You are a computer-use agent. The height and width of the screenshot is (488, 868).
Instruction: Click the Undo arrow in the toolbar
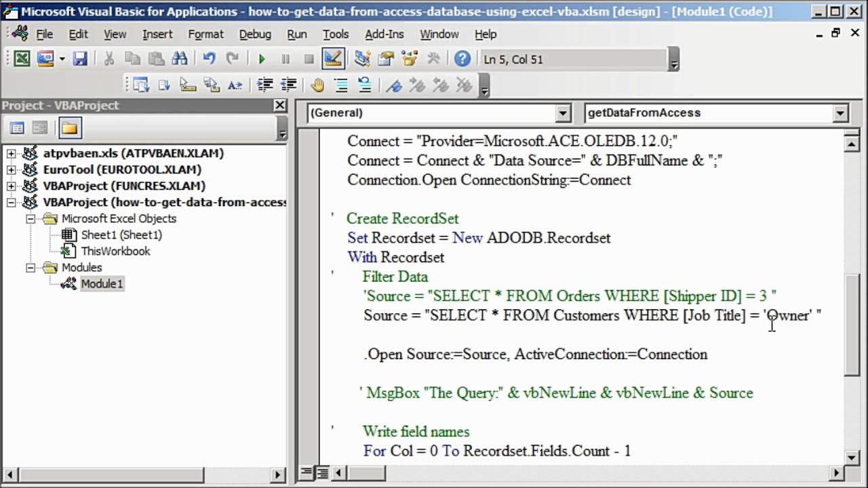pos(209,59)
